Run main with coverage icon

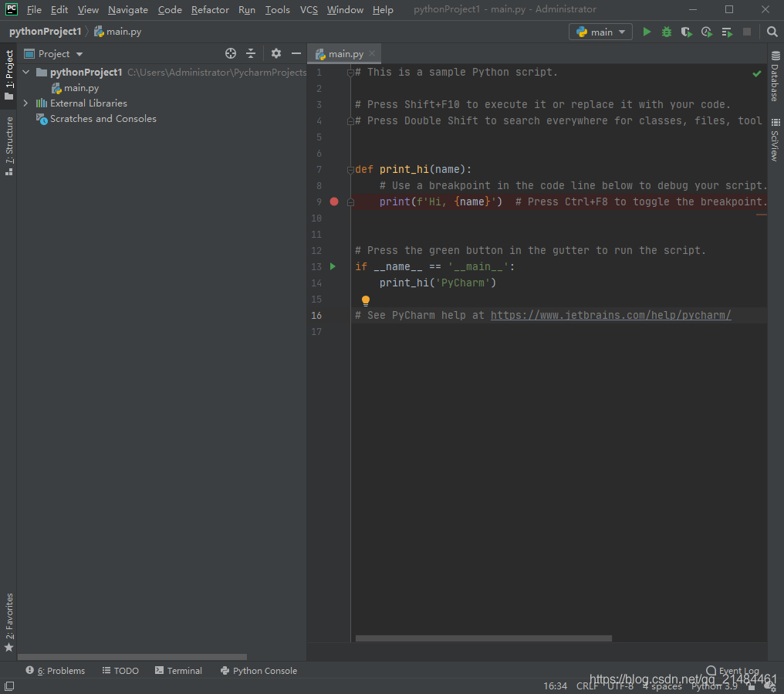click(x=687, y=32)
